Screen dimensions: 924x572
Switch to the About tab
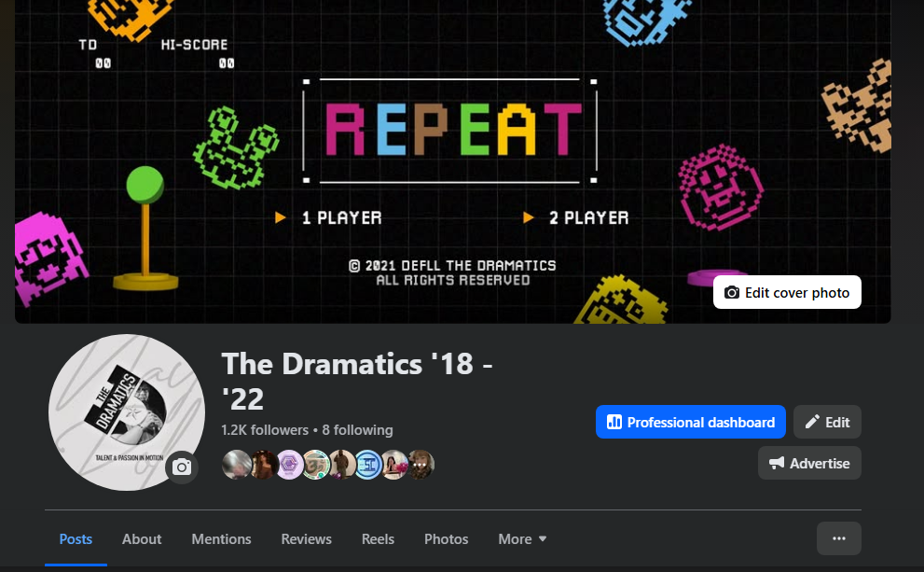(142, 539)
